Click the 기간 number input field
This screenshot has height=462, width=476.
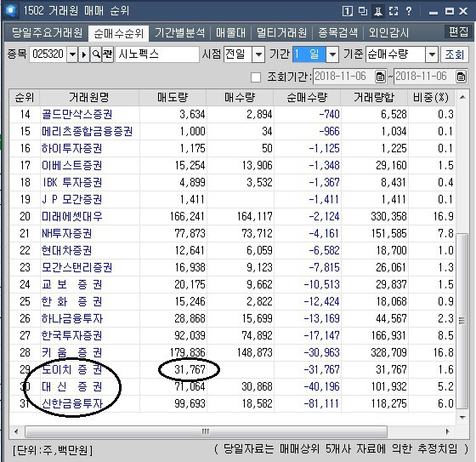(x=309, y=54)
